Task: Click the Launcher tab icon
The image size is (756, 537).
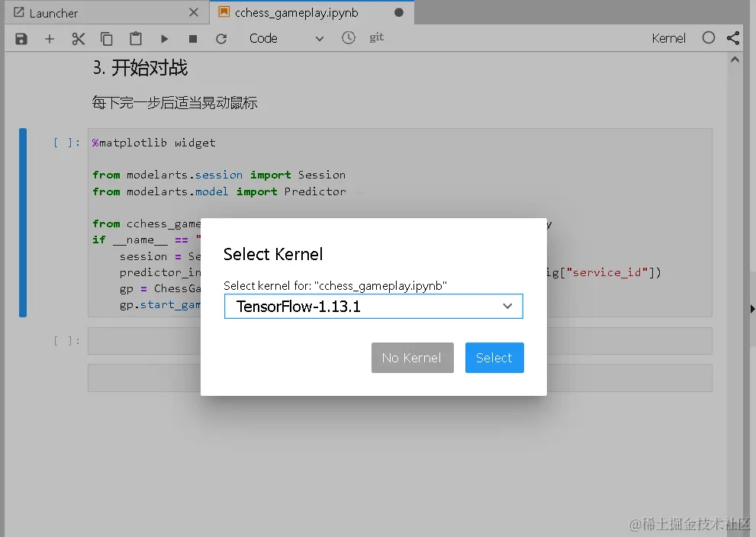Action: 19,12
